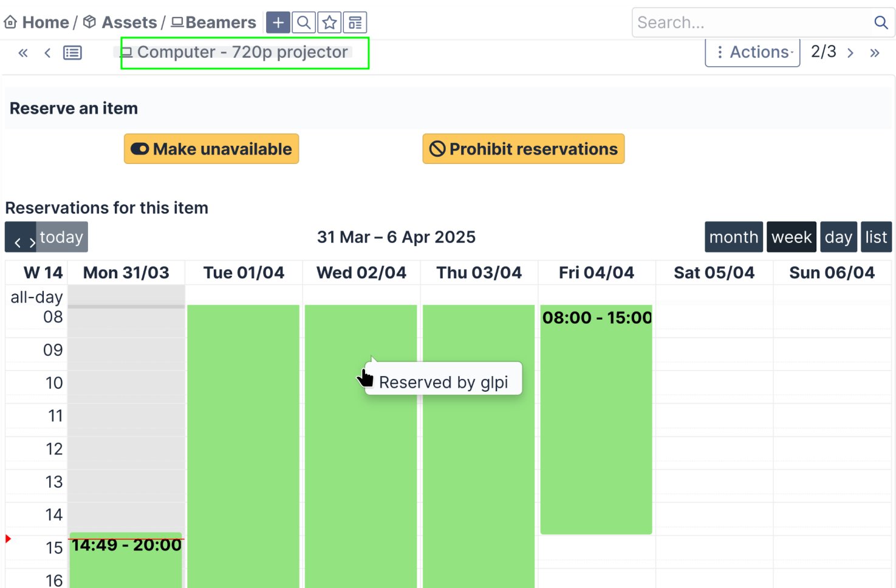Jump to last record double-right arrows

(x=874, y=53)
